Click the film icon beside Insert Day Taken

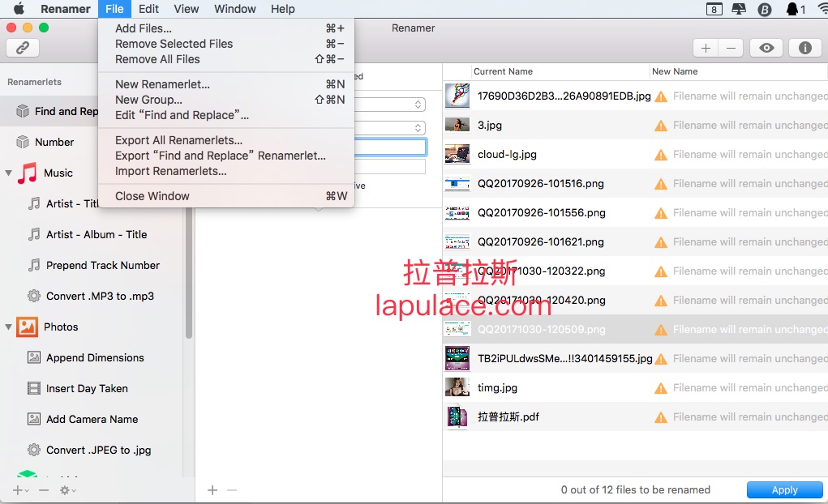(x=34, y=388)
